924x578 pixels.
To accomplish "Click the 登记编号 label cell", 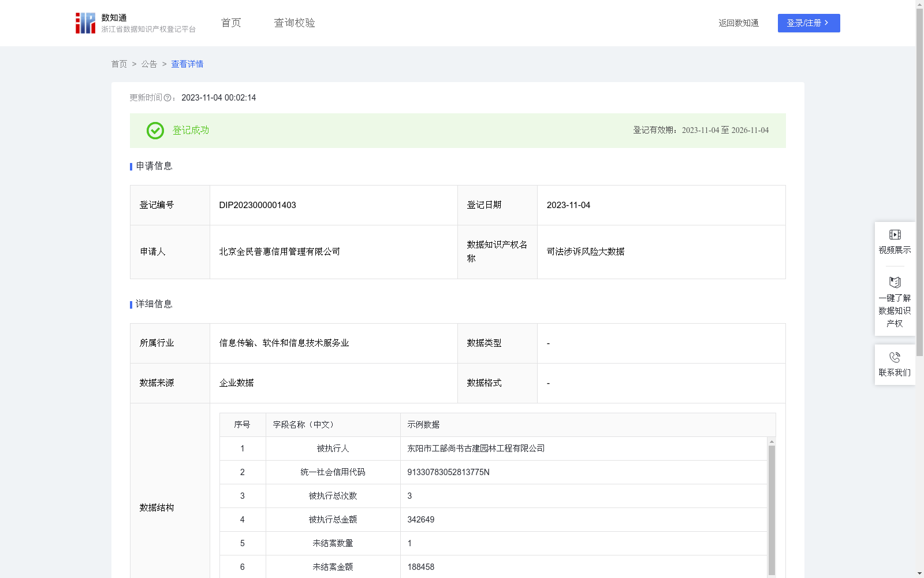I will [170, 205].
